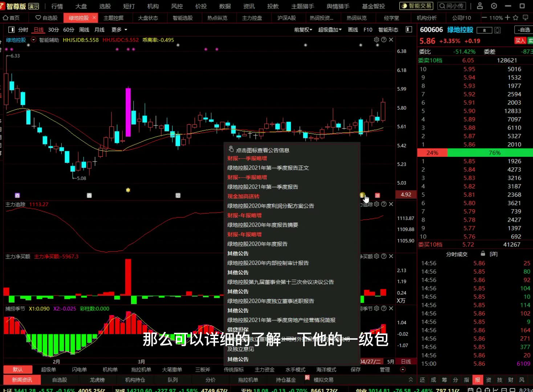Close the 绿地控股 tab
533x392 pixels.
click(x=94, y=17)
